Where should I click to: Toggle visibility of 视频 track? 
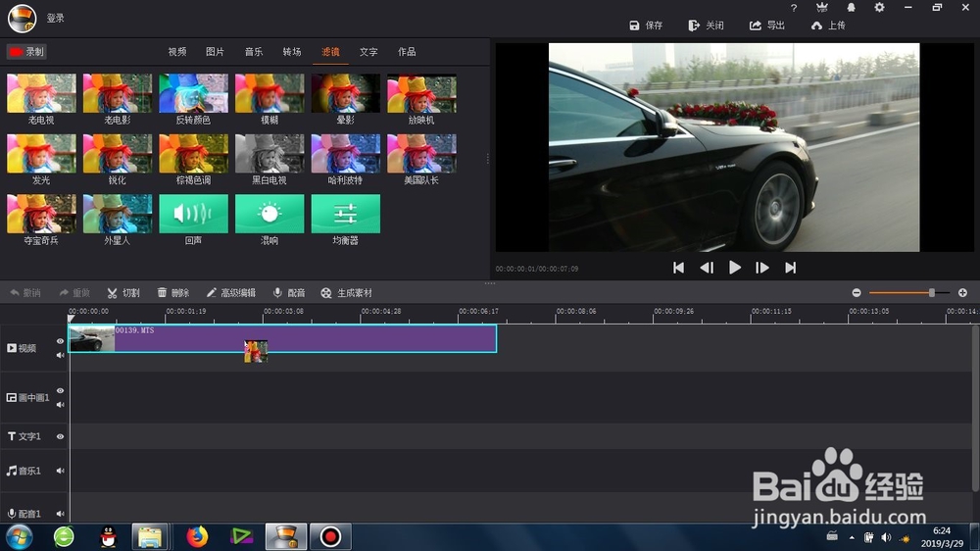[60, 341]
